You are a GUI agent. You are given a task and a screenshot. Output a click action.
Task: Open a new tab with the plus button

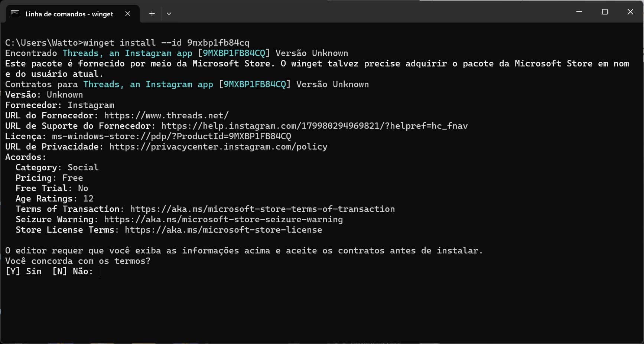[x=152, y=14]
